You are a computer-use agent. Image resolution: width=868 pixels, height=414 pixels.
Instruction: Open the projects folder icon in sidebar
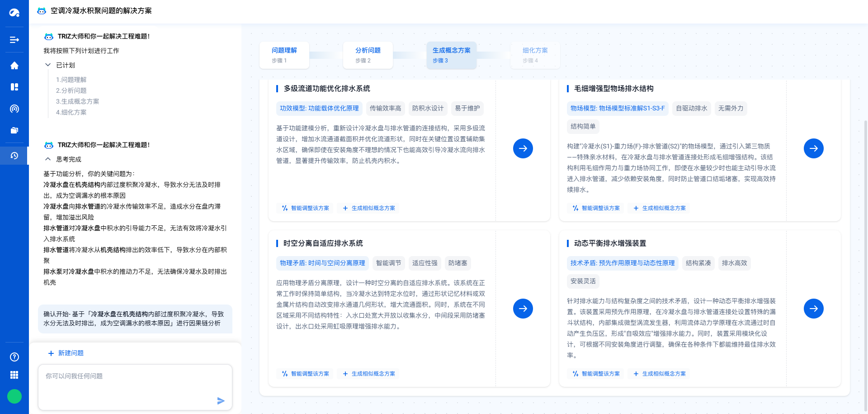pyautogui.click(x=14, y=130)
